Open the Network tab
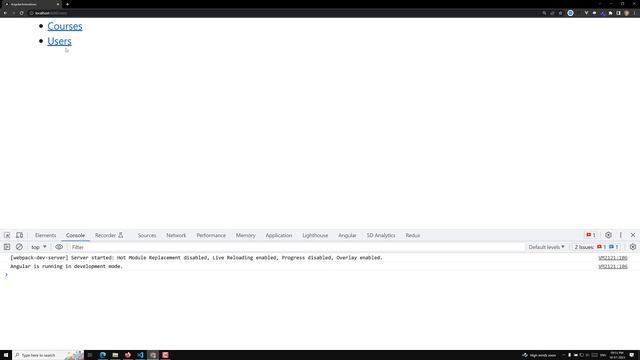Screen dimensions: 640x360 coord(176,236)
